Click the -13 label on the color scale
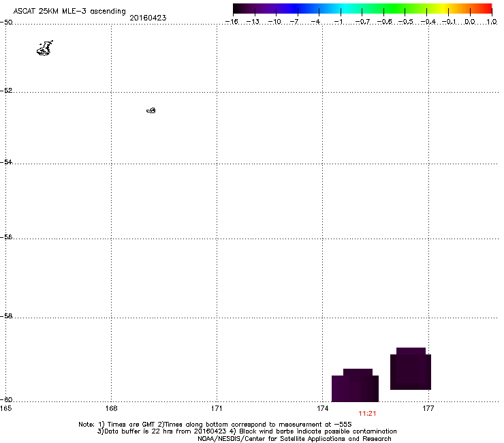504x443 pixels. 253,22
